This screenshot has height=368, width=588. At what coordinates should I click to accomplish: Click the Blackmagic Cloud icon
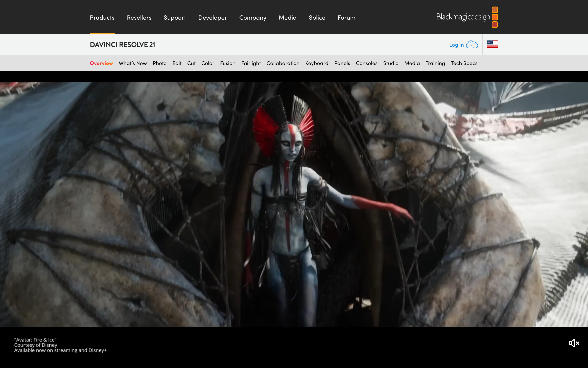point(472,45)
